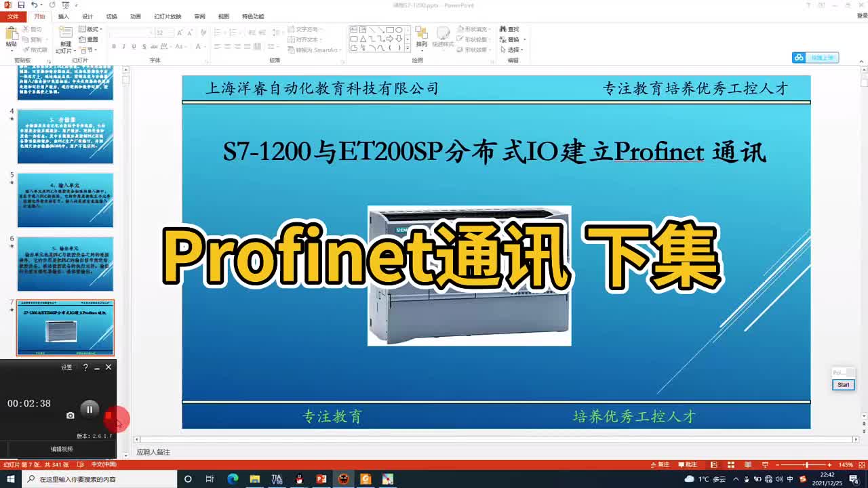The width and height of the screenshot is (868, 488).
Task: Switch to the 幻灯片放映 slide show tab
Action: 167,16
